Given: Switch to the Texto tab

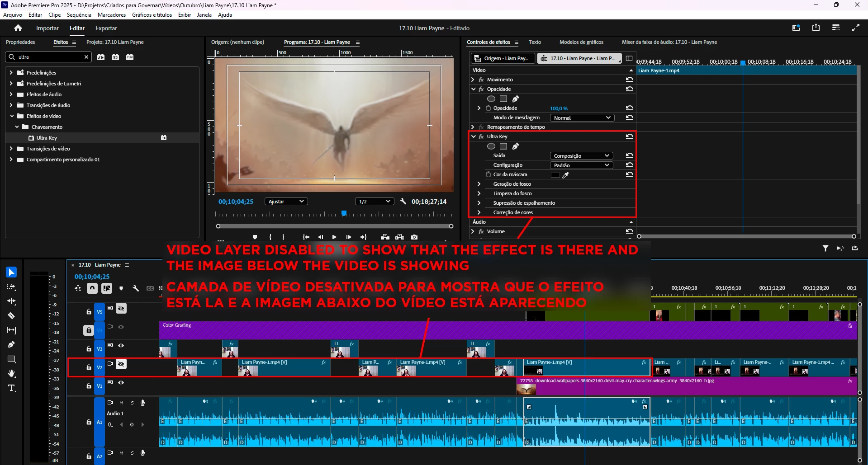Looking at the screenshot, I should pos(535,42).
